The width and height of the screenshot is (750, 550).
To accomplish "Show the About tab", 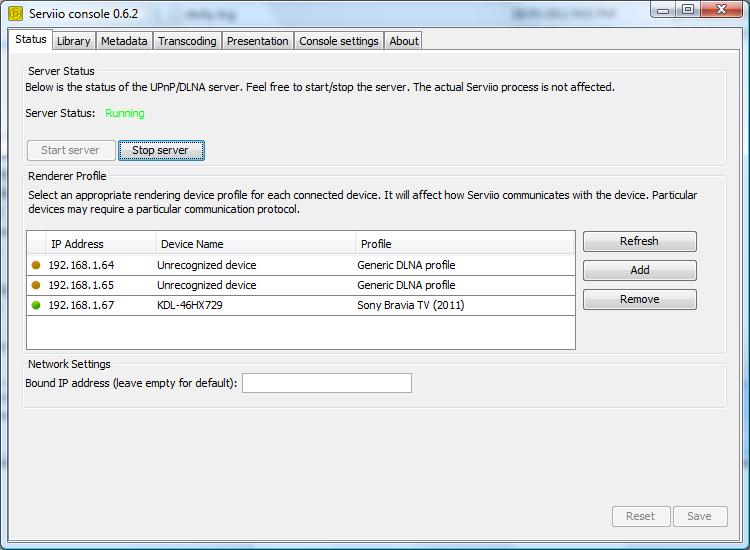I will point(404,41).
